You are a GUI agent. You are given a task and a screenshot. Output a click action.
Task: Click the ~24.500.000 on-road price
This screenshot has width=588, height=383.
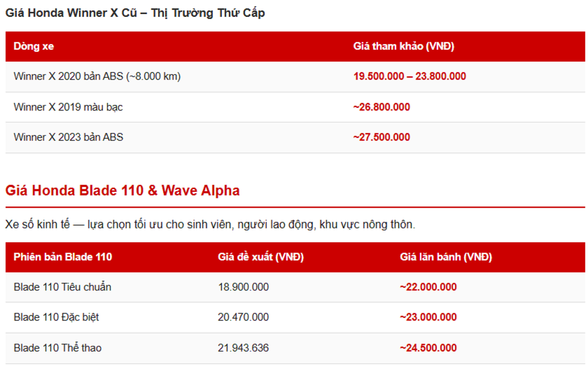428,348
